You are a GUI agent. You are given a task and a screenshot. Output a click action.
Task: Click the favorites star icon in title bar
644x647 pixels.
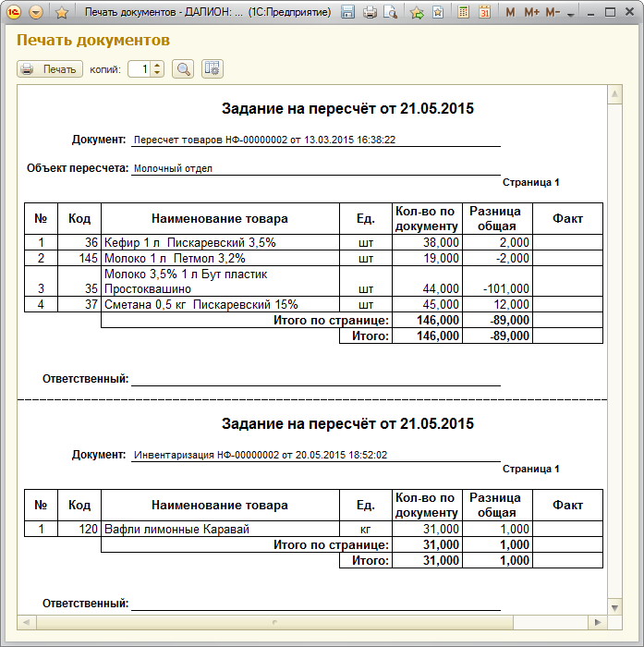coord(62,13)
